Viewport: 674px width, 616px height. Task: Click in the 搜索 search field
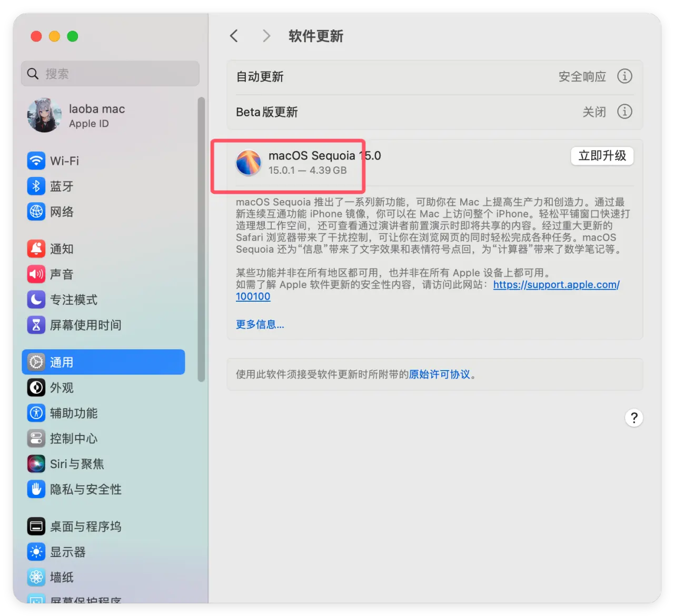tap(110, 74)
